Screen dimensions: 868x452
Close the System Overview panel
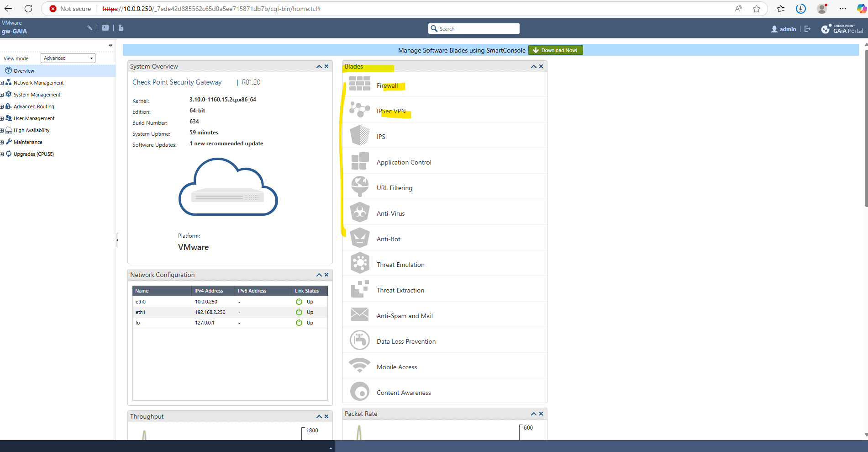tap(326, 67)
